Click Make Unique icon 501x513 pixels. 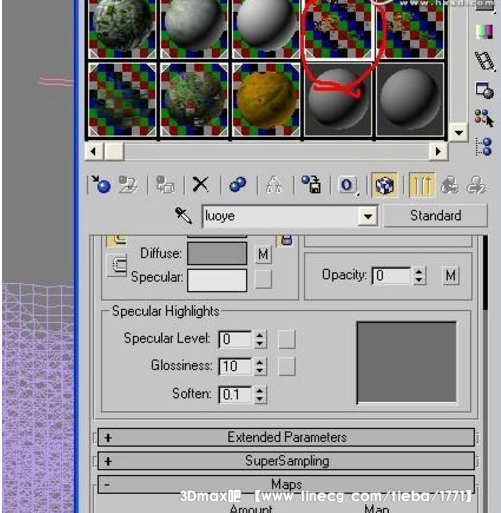[274, 185]
